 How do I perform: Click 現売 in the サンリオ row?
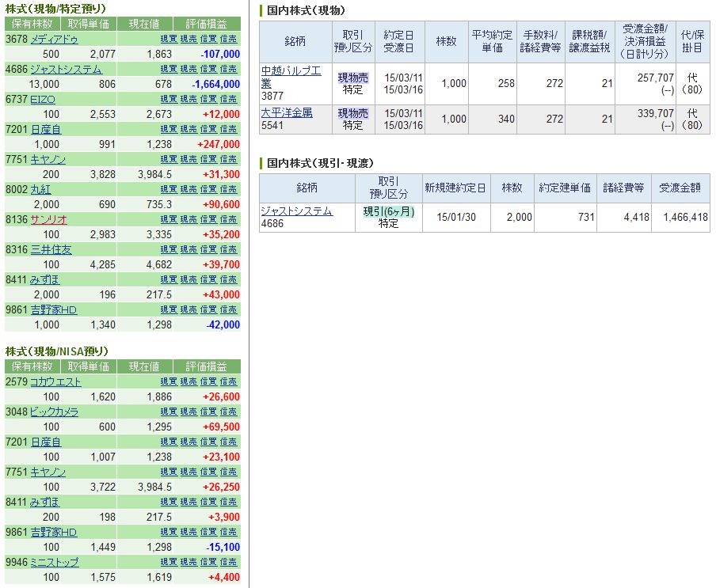tap(189, 219)
